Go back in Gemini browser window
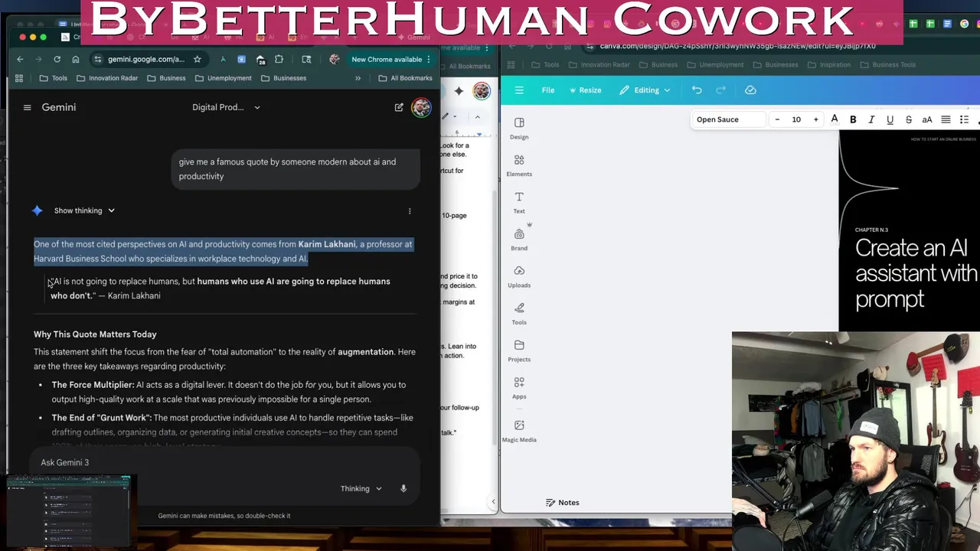The image size is (980, 551). click(x=20, y=59)
